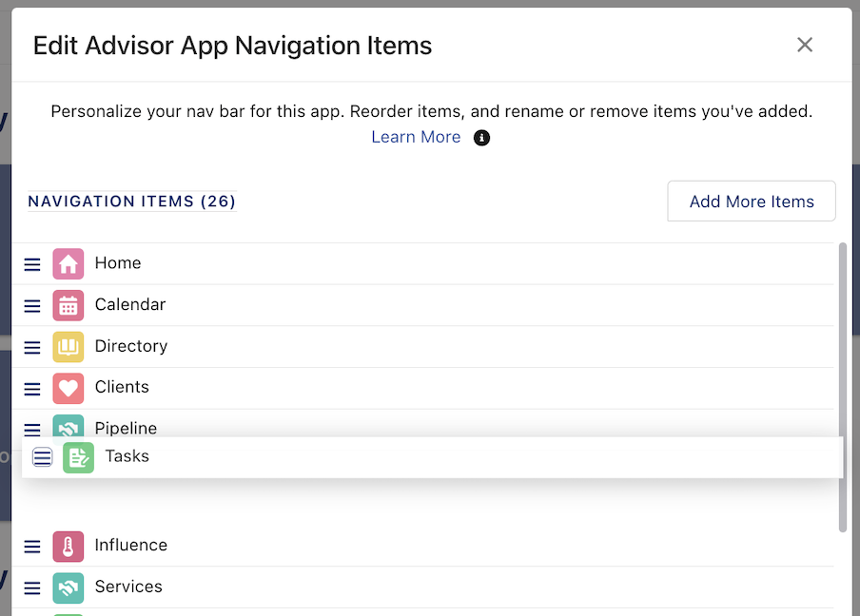The image size is (860, 616).
Task: Click the Influence thermometer icon
Action: [x=68, y=547]
